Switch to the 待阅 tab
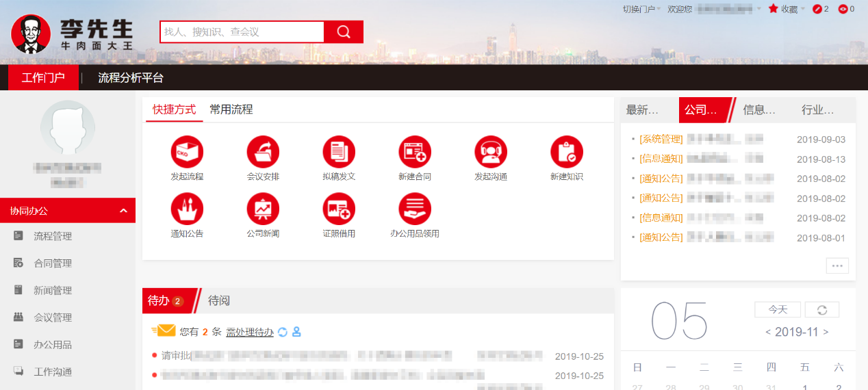This screenshot has height=390, width=868. pyautogui.click(x=219, y=300)
